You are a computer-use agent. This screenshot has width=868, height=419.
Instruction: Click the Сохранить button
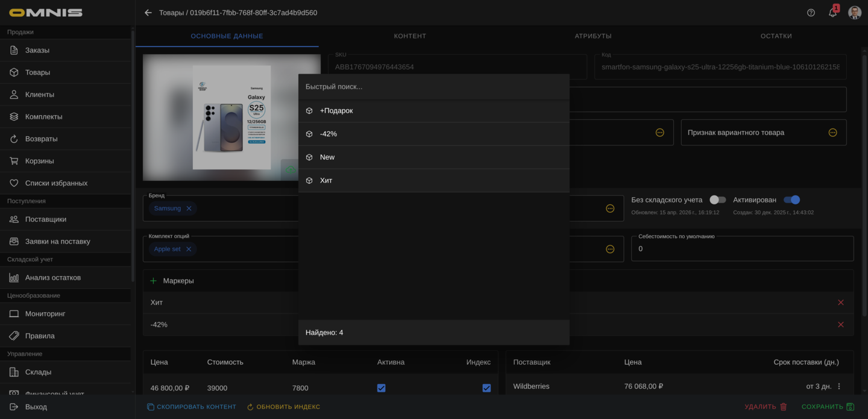point(827,407)
